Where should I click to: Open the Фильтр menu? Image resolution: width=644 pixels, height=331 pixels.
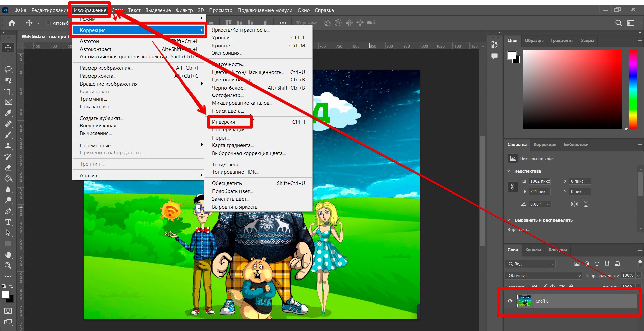click(184, 10)
